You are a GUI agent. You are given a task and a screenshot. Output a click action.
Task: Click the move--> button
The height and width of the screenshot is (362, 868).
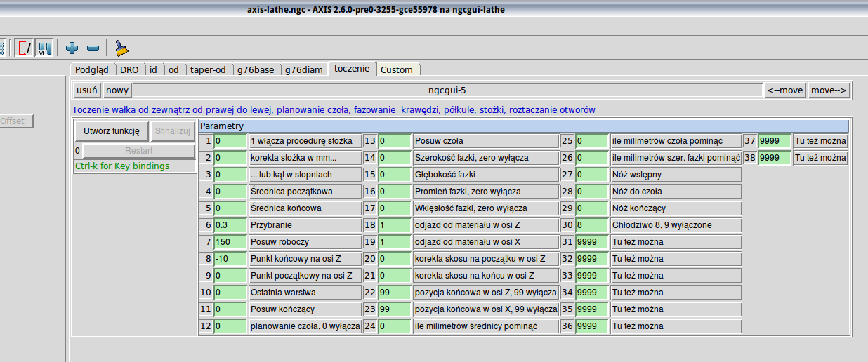[x=829, y=90]
